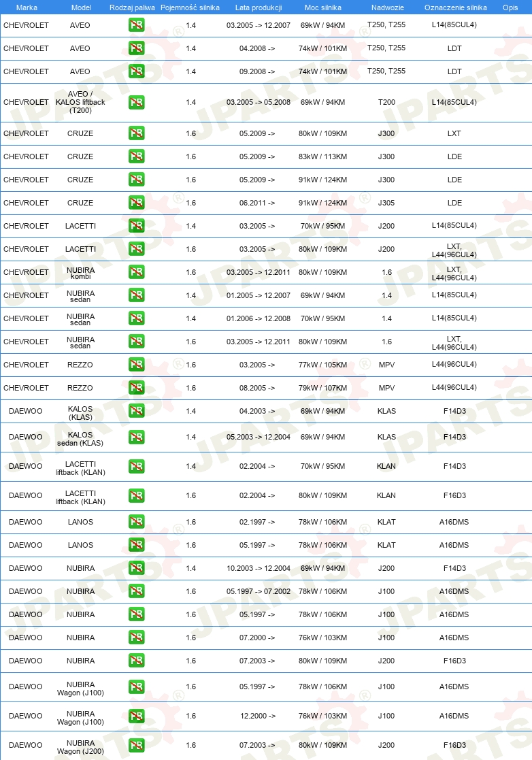
Task: Click petrol icon in DAEWOO NUBIRA 10.2003 row
Action: 137,568
